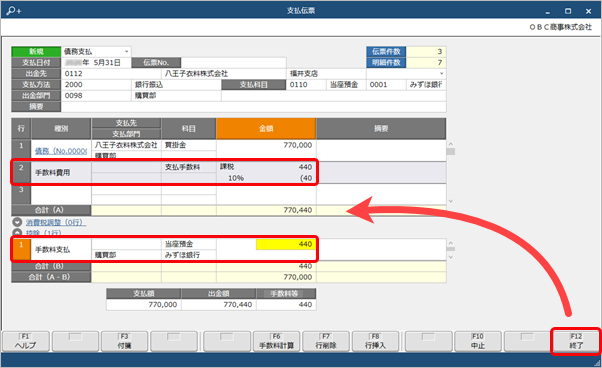Click the 出金先 code field 0112

pyautogui.click(x=111, y=74)
